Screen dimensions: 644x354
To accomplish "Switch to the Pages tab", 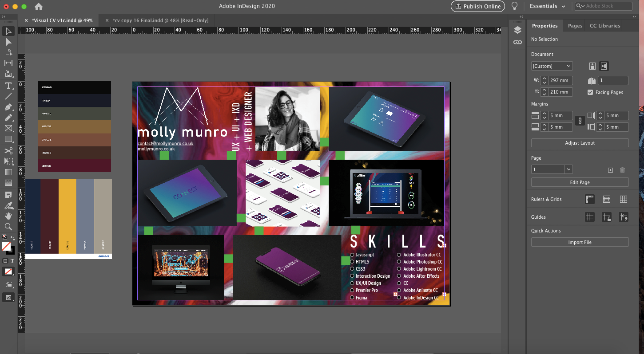I will click(575, 26).
